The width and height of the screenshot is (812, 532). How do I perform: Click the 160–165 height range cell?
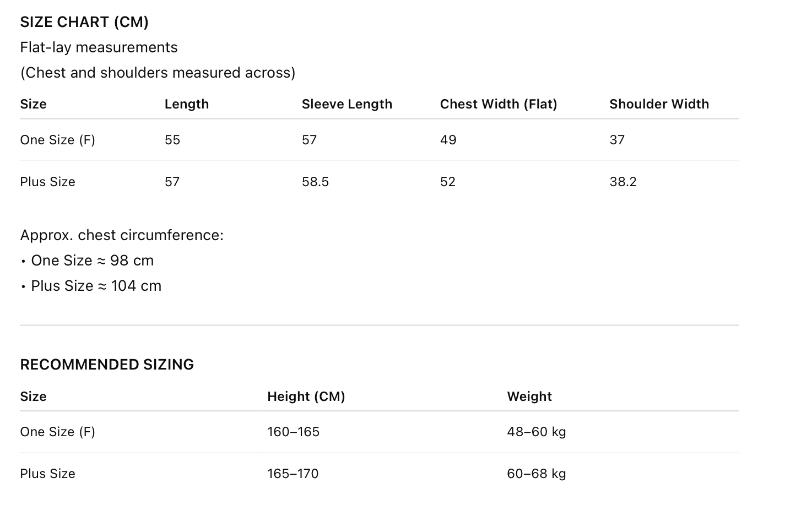click(x=293, y=432)
